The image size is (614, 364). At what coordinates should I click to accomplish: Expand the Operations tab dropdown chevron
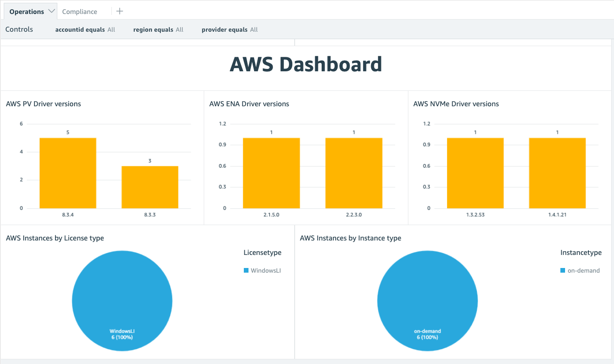coord(51,11)
